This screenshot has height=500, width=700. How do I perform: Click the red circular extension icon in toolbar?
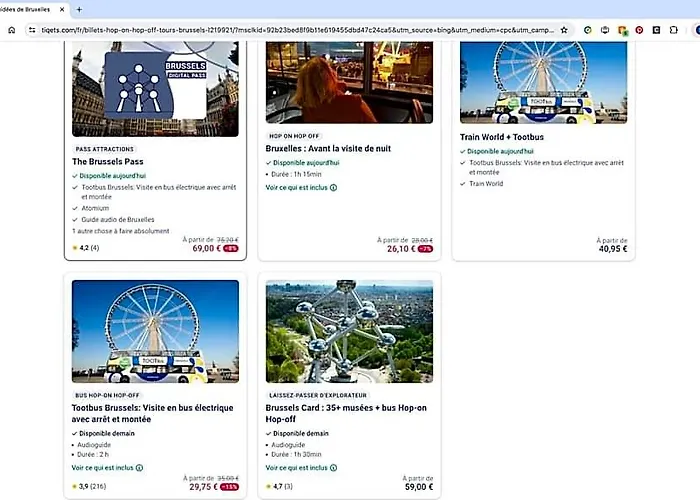[639, 30]
